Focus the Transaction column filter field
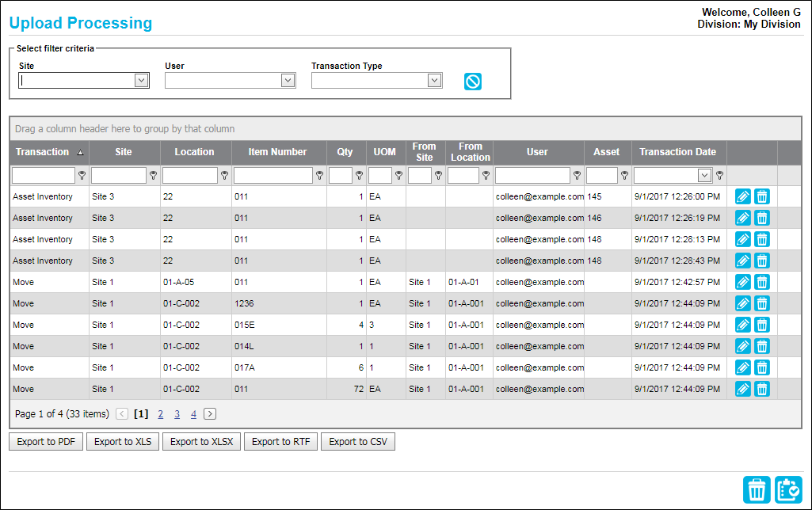812x510 pixels. click(x=44, y=176)
